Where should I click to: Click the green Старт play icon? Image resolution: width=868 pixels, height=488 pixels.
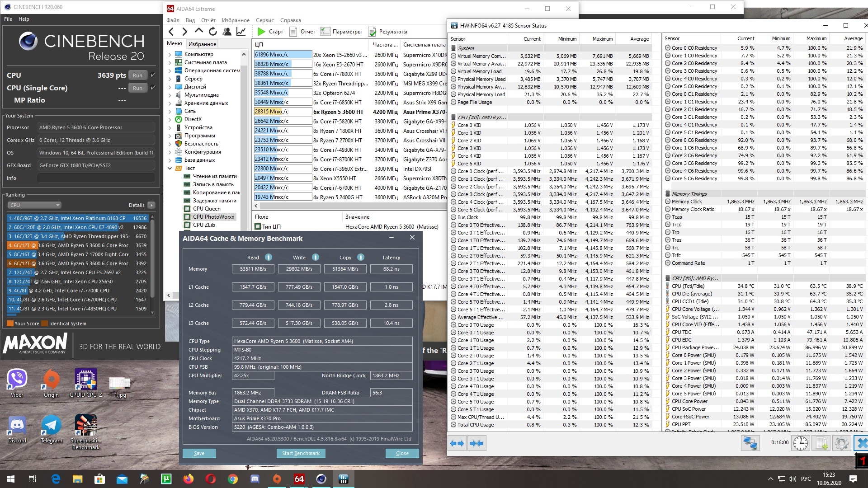pyautogui.click(x=261, y=32)
